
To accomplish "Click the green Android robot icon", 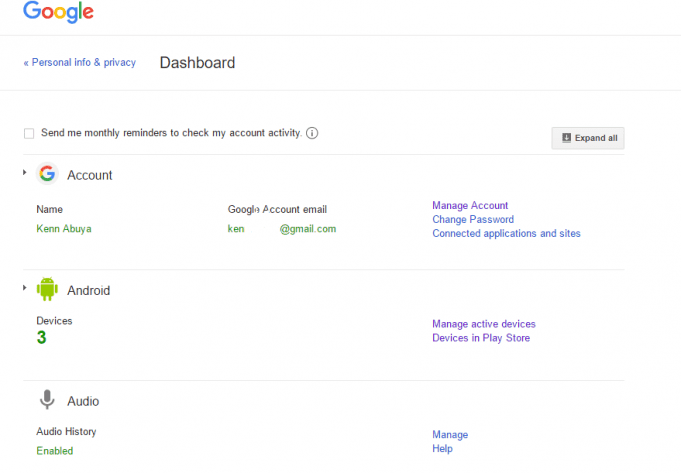I will pyautogui.click(x=47, y=289).
